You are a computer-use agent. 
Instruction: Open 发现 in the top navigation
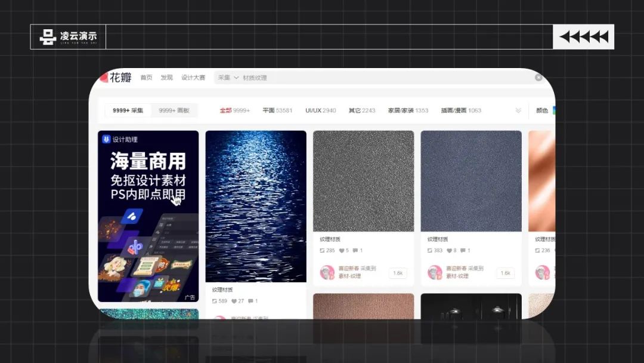167,78
